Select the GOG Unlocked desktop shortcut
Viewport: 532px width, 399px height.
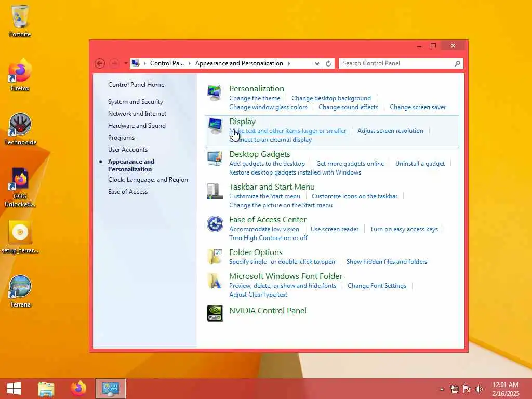coord(20,187)
